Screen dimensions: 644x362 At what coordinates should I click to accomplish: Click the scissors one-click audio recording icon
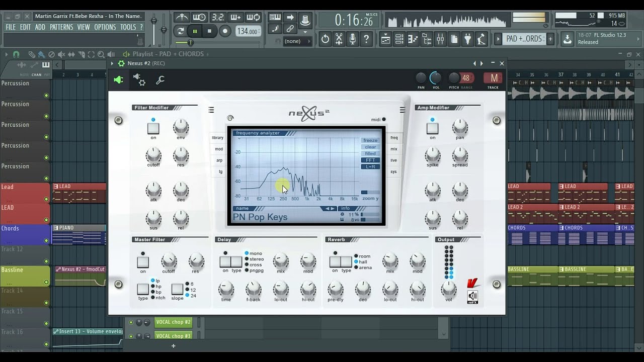click(339, 39)
